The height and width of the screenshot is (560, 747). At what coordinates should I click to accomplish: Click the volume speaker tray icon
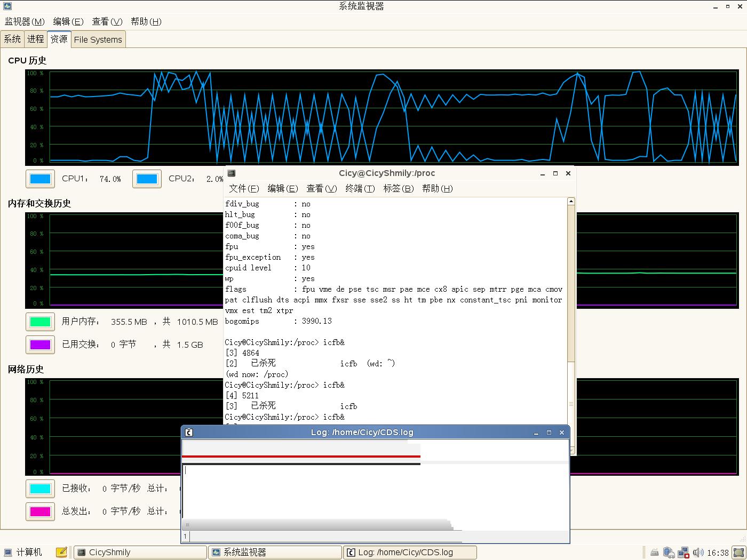697,553
